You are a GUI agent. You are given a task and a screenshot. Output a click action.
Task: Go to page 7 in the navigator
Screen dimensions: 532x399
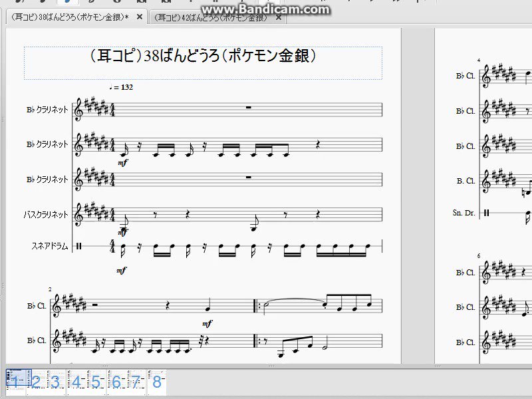(x=136, y=382)
